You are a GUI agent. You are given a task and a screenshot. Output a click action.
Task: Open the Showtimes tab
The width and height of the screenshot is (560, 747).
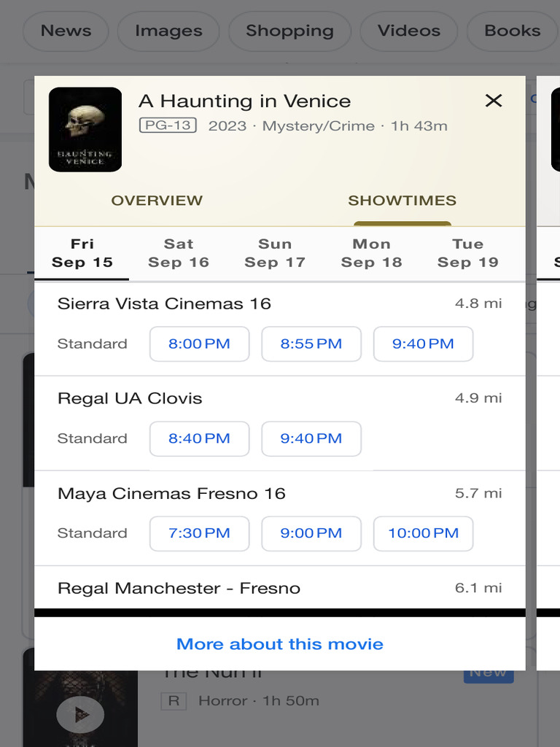pos(402,201)
